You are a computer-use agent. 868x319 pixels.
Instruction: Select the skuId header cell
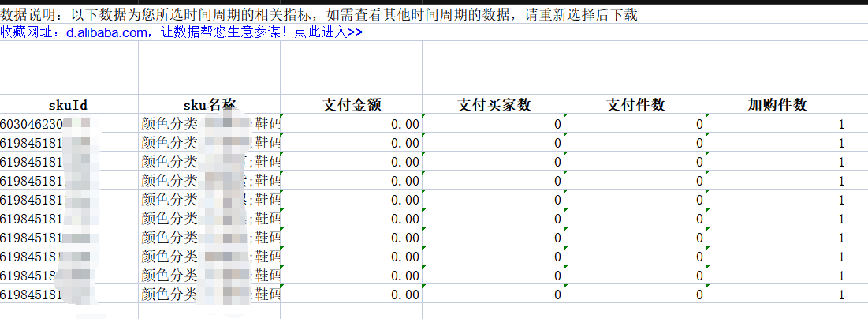[x=68, y=105]
